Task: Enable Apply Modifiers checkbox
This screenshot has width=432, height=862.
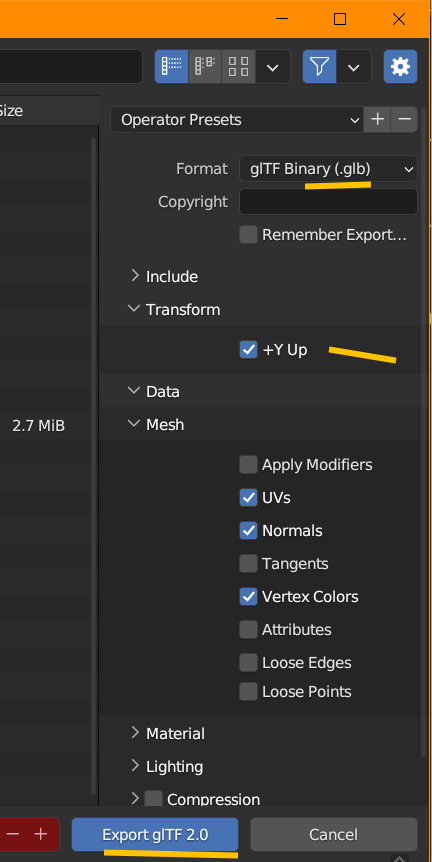Action: click(248, 465)
